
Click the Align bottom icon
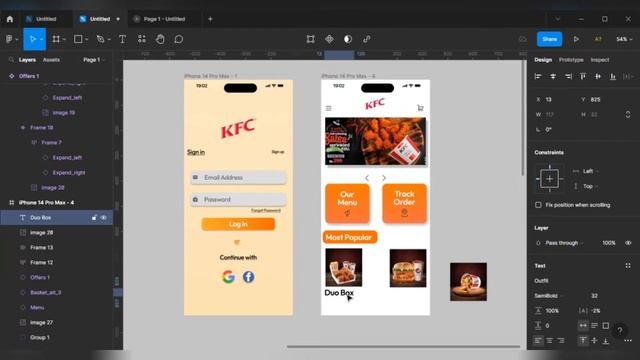[613, 76]
